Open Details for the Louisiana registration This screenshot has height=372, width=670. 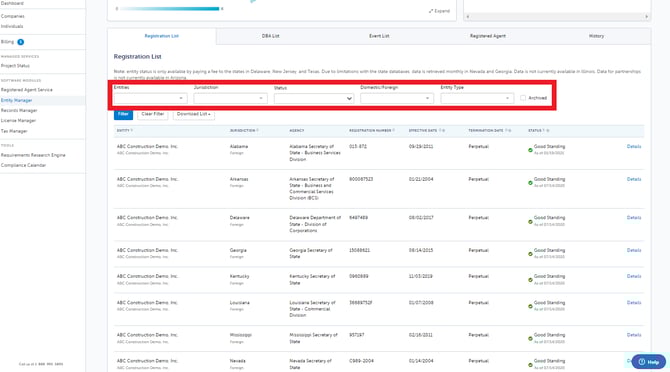pos(634,303)
